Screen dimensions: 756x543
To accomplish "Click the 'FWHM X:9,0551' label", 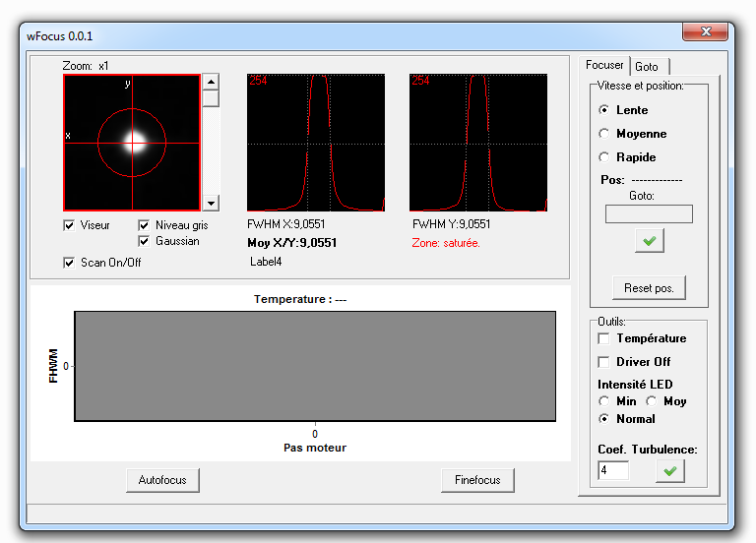I will tap(286, 224).
